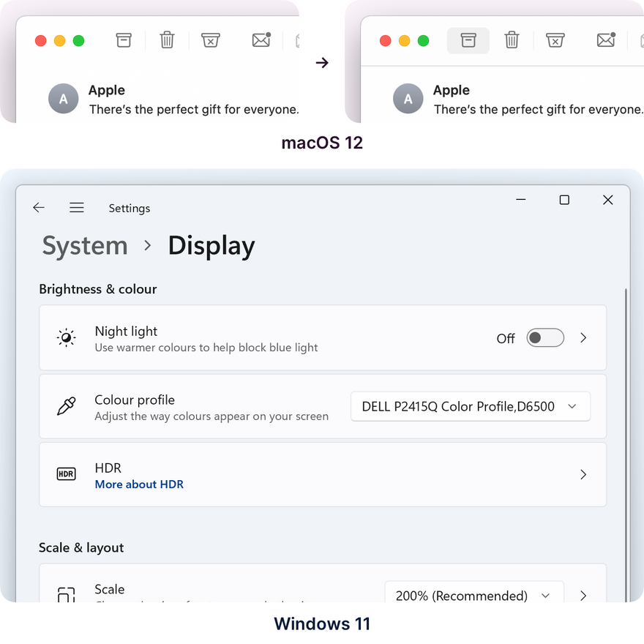644x644 pixels.
Task: Click Junk icon in right Mail window
Action: [555, 40]
